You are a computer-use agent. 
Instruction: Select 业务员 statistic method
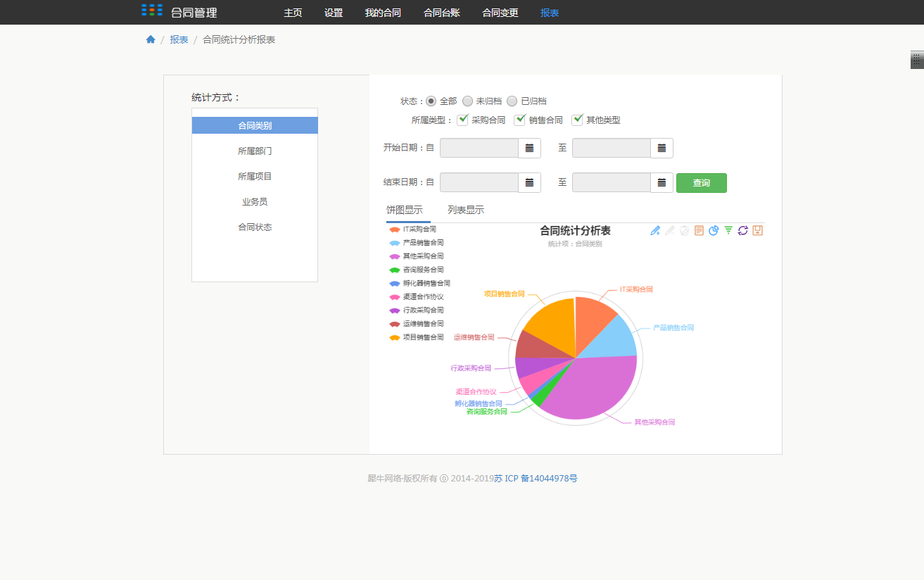pos(255,201)
